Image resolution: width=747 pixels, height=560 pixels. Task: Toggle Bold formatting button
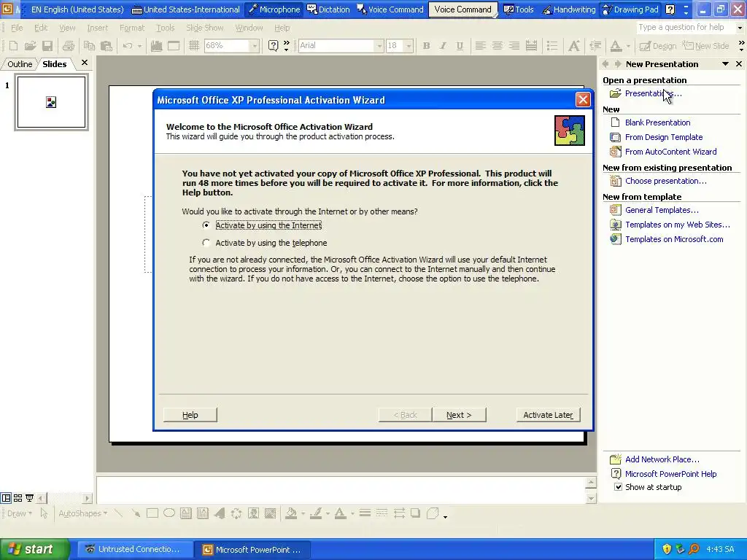point(426,46)
